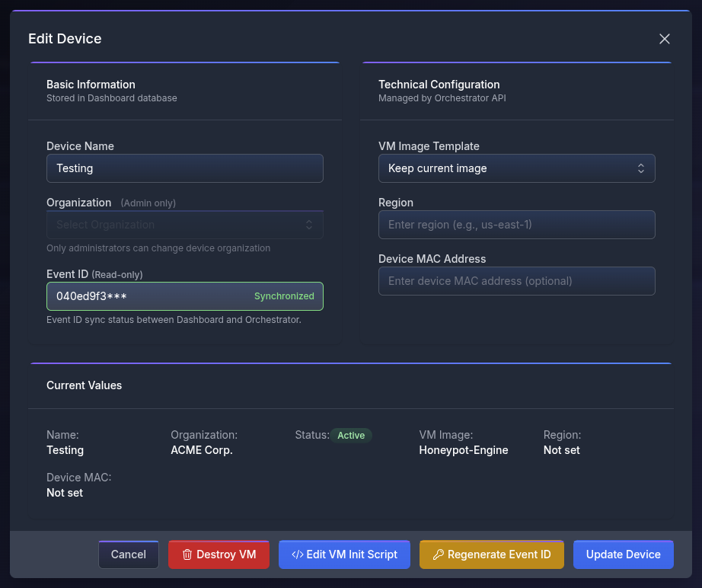Click the ACME Corp. organization value
The image size is (702, 588).
pos(201,450)
